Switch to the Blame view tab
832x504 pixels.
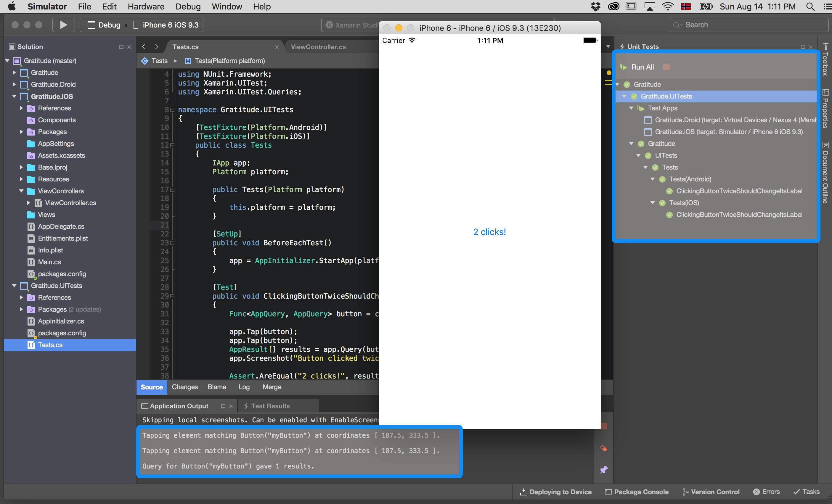click(x=217, y=387)
